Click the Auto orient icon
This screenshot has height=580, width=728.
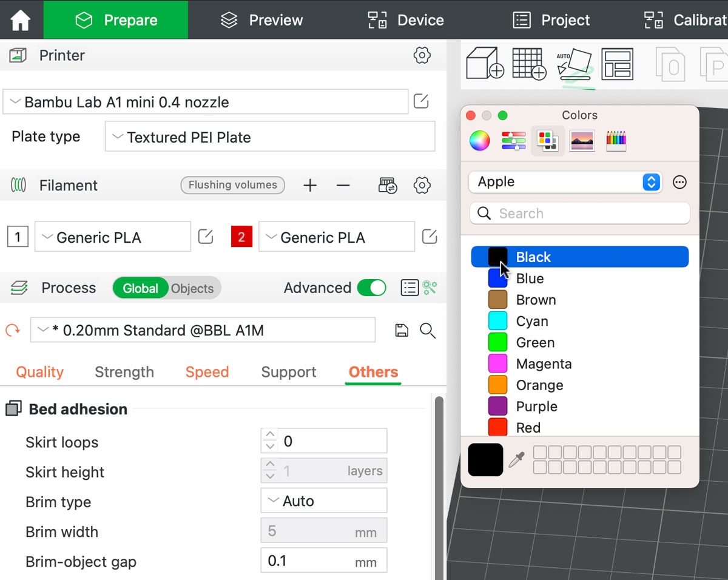(x=574, y=64)
